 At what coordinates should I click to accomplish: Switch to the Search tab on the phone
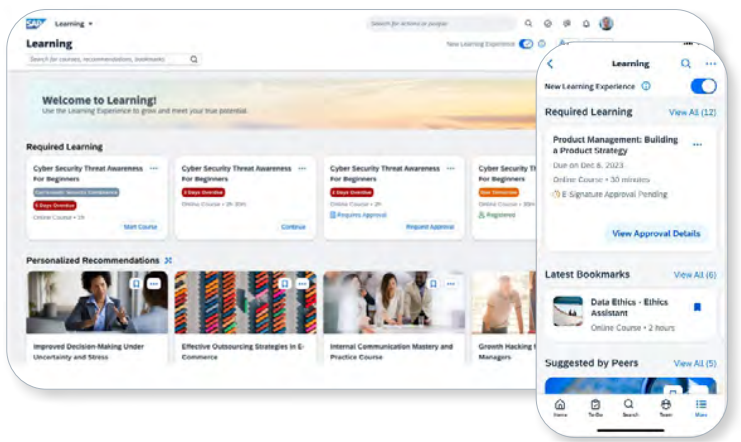point(630,407)
